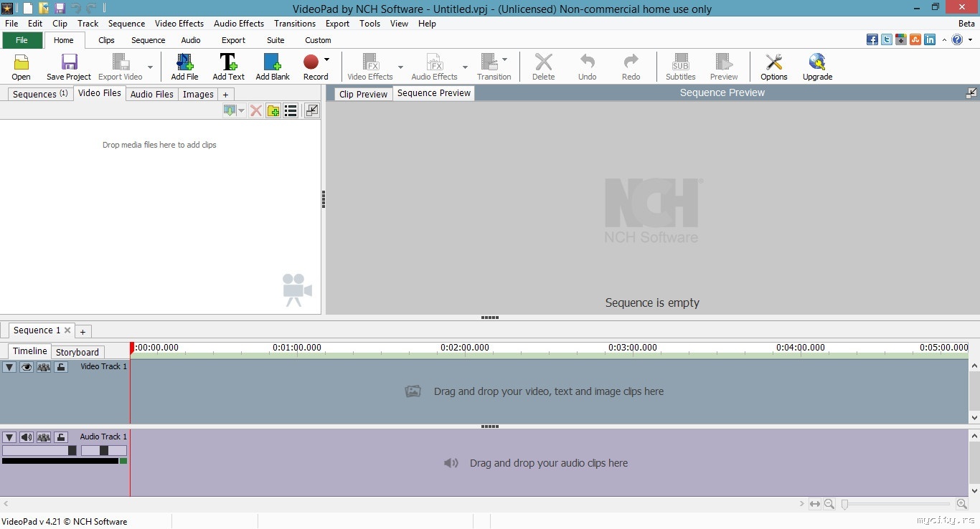Open the Export Video dropdown arrow

(150, 67)
